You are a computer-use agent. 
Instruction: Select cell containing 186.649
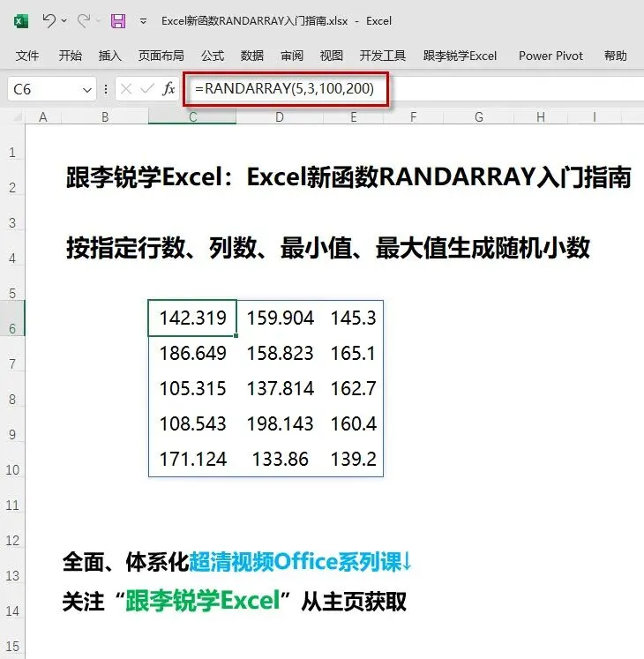(192, 354)
